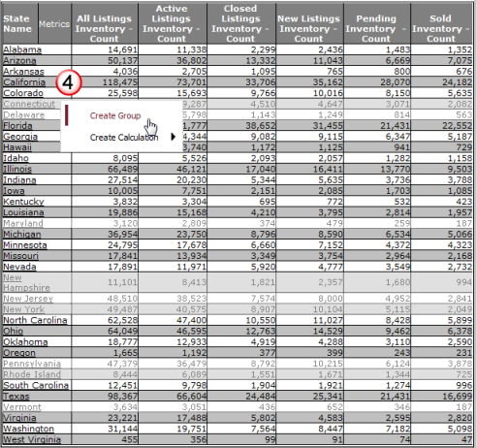Select North Carolina sold value 5,899
This screenshot has width=477, height=448.
pyautogui.click(x=460, y=320)
